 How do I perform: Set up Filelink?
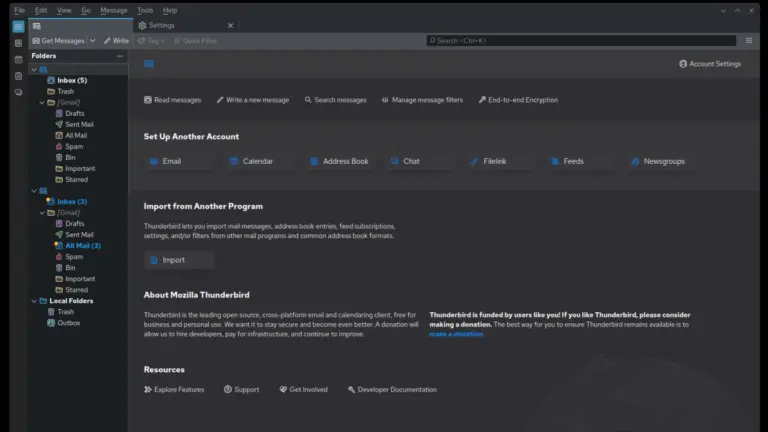pos(500,161)
